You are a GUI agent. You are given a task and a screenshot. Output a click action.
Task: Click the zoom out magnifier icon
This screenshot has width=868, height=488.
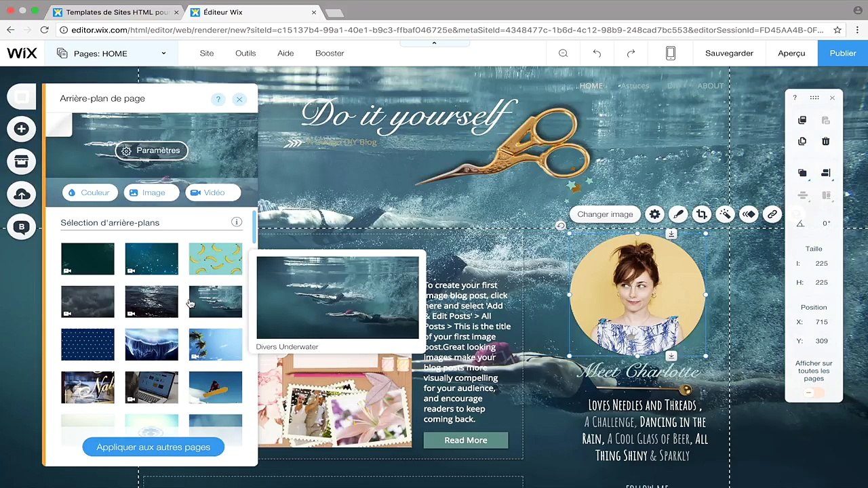(x=563, y=54)
